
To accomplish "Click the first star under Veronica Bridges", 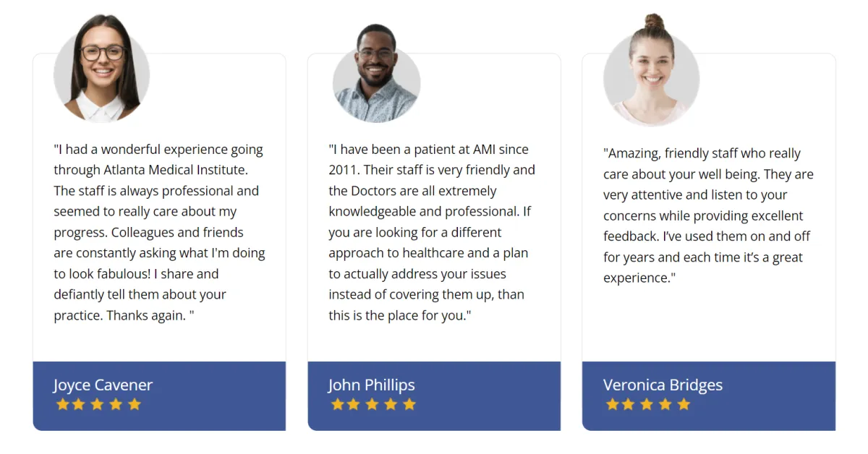I will tap(612, 404).
